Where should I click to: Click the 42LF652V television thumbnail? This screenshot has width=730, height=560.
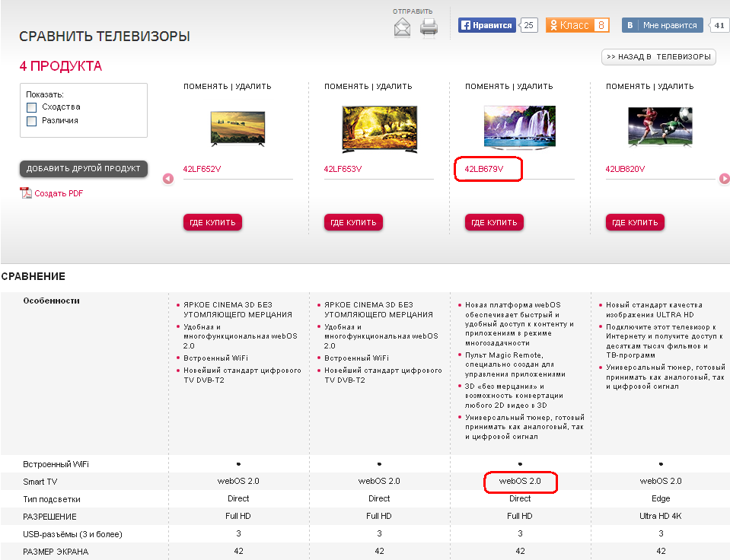237,126
